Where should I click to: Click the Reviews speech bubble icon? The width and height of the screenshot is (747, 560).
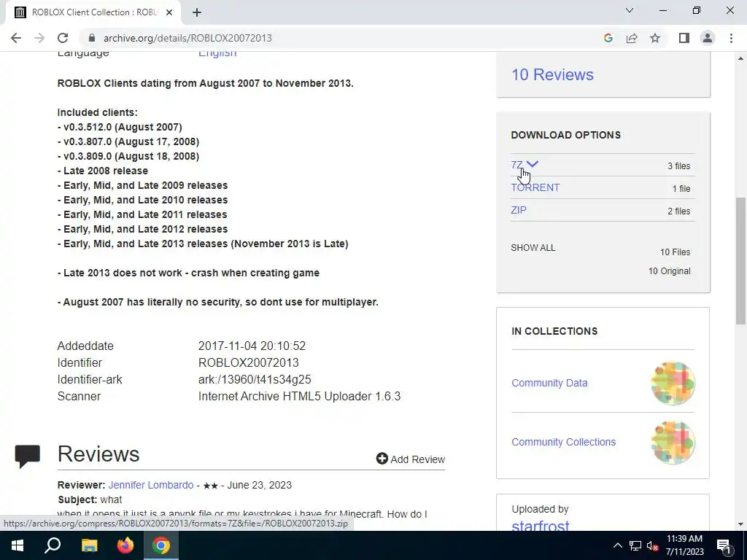(x=27, y=456)
